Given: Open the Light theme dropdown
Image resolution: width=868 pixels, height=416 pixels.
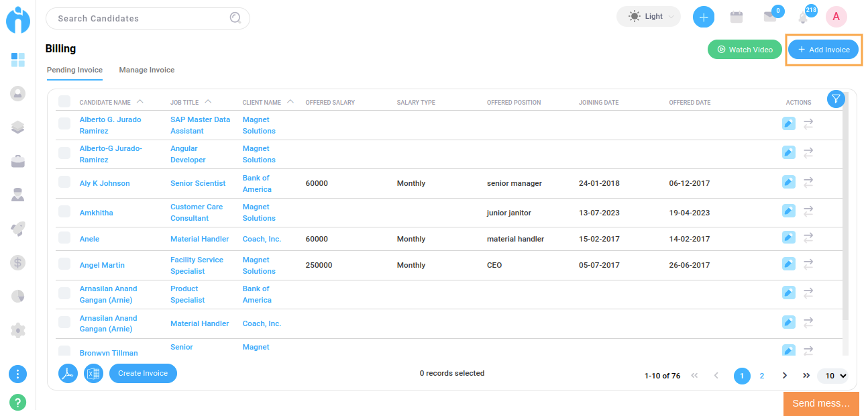Looking at the screenshot, I should pyautogui.click(x=648, y=17).
